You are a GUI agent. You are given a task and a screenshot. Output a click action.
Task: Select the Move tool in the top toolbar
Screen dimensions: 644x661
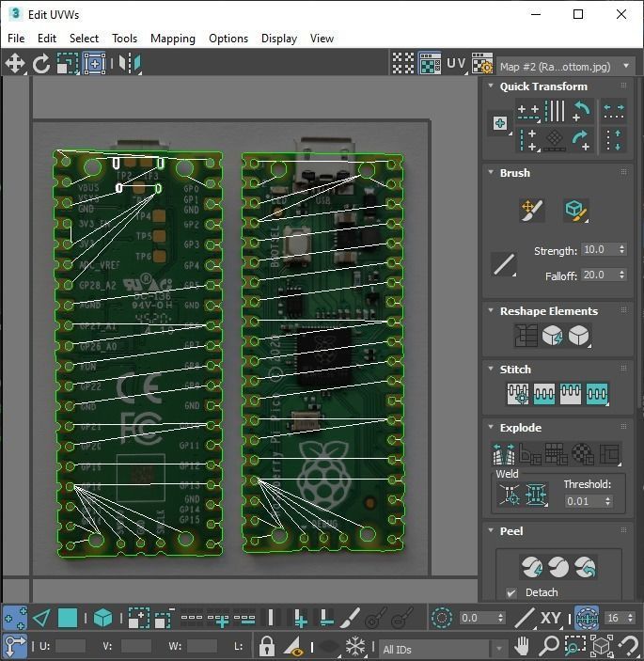(x=15, y=64)
